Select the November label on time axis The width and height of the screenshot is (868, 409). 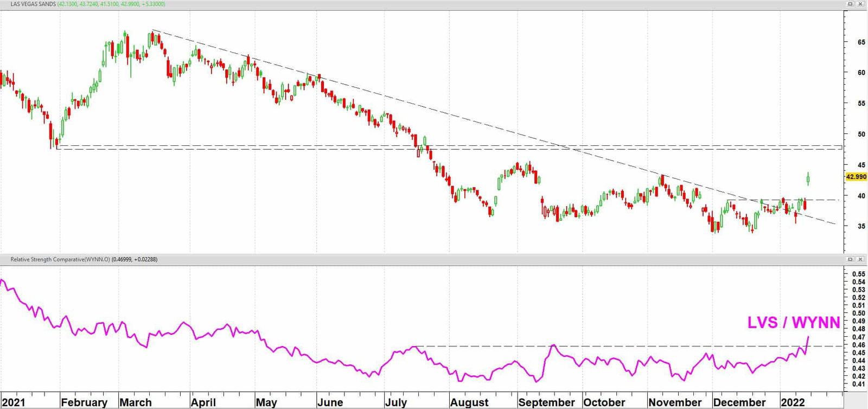[x=675, y=402]
